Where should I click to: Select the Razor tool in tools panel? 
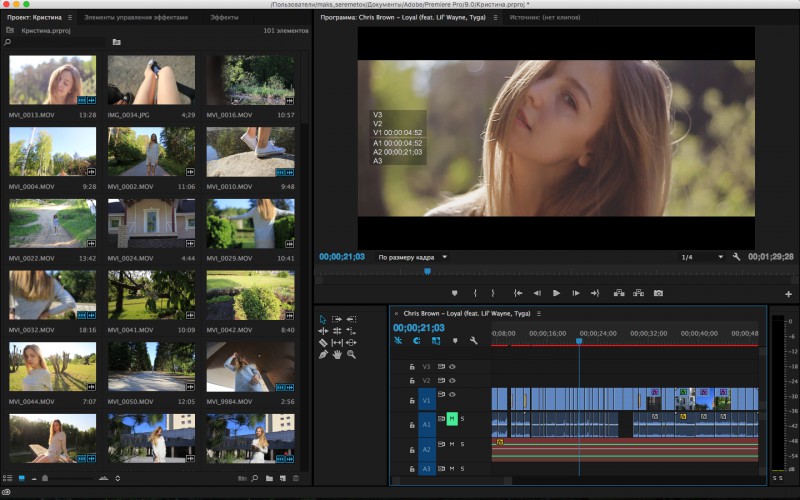click(323, 342)
